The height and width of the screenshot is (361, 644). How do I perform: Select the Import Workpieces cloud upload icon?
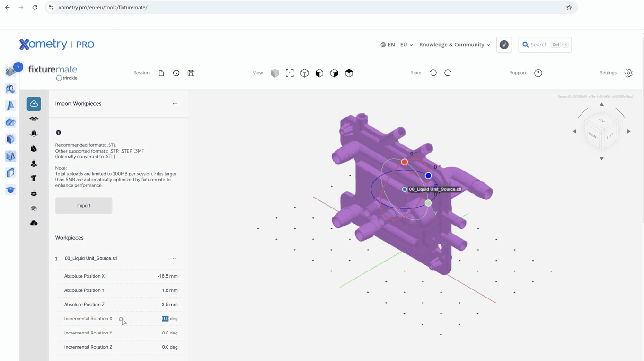[34, 104]
